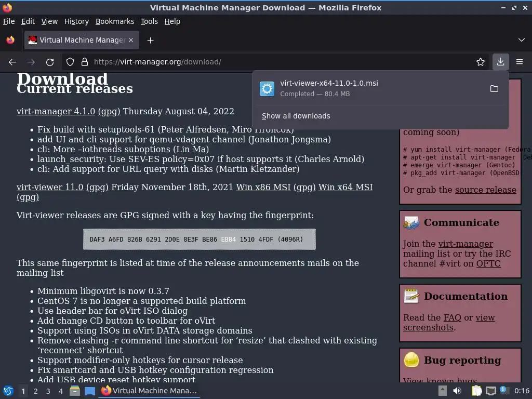Image resolution: width=532 pixels, height=399 pixels.
Task: Open containing folder for virt-viewer download
Action: (495, 88)
